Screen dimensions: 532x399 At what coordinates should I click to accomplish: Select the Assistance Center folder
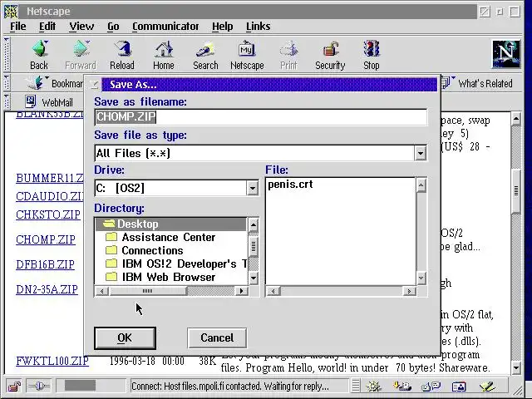[x=171, y=237]
